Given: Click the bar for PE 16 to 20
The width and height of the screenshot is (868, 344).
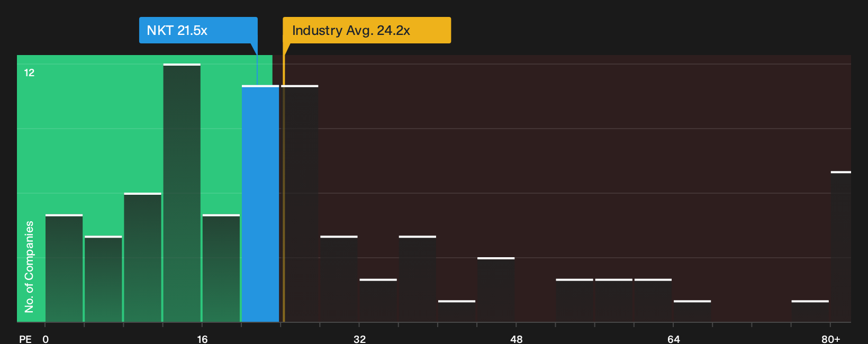Looking at the screenshot, I should coord(221,268).
